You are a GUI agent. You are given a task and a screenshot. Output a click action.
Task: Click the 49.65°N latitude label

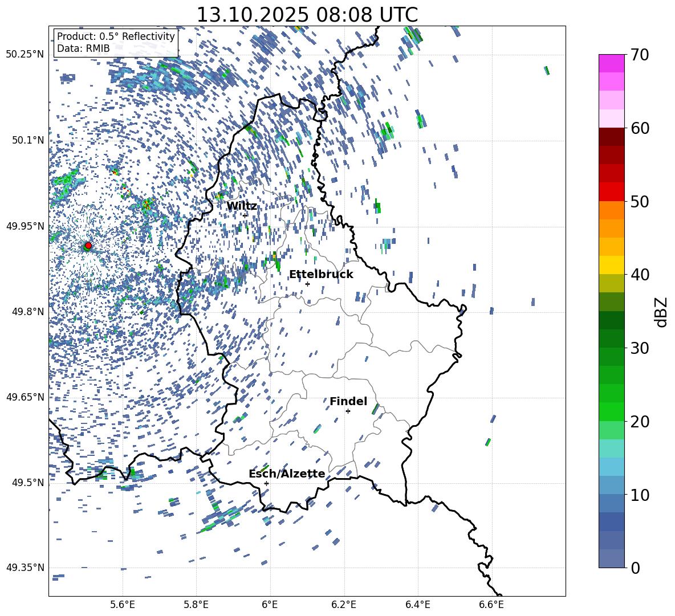25,397
